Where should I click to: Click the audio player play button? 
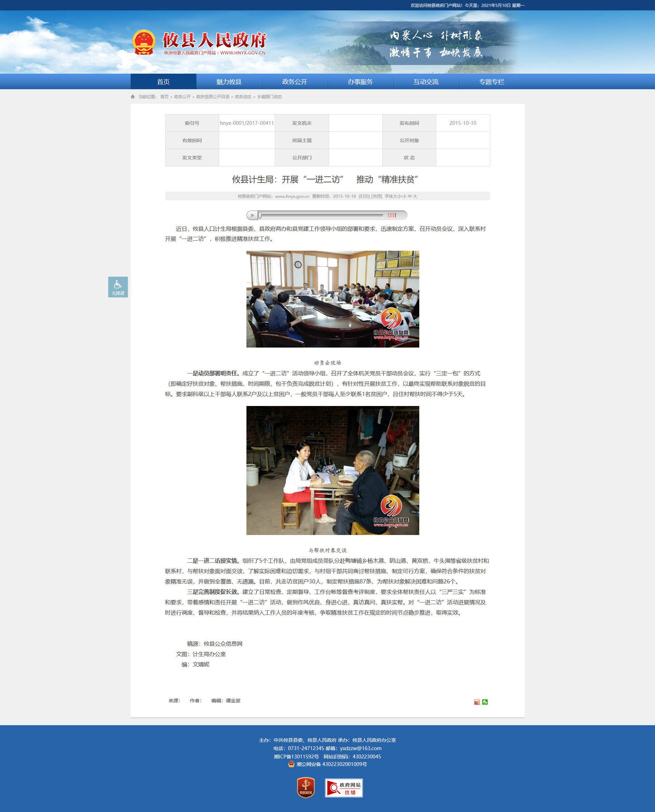[x=252, y=215]
